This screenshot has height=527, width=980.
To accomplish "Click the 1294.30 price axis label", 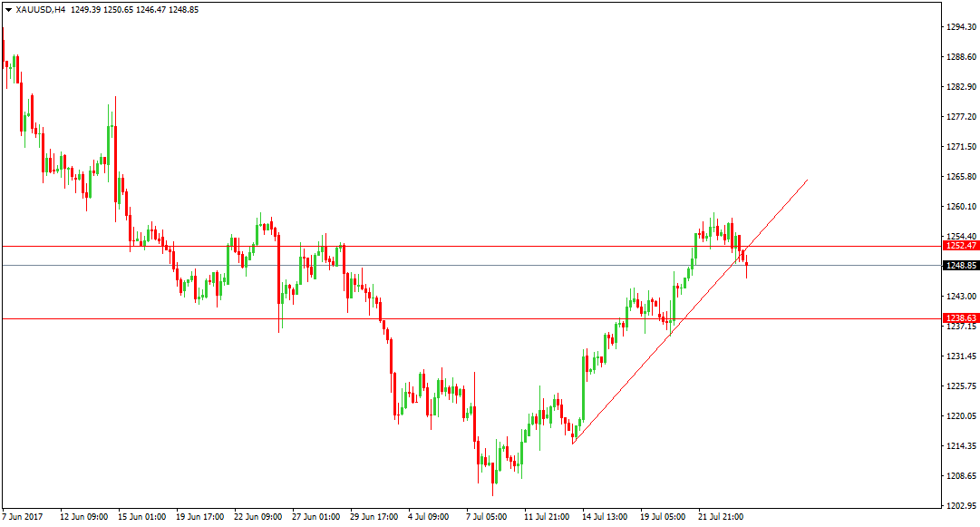I will click(x=961, y=27).
